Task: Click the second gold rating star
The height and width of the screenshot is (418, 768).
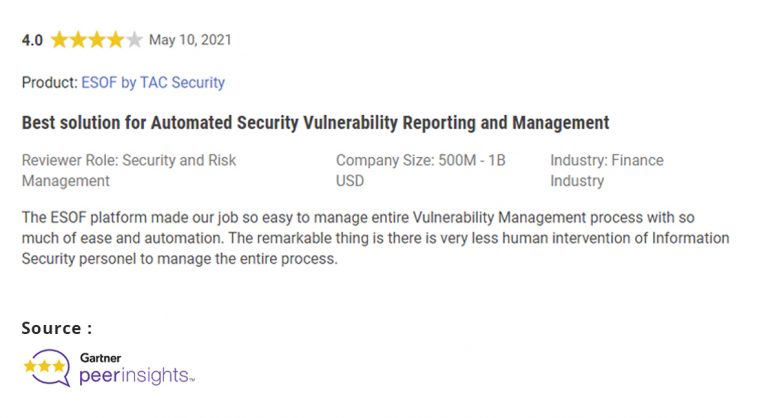Action: pyautogui.click(x=78, y=40)
